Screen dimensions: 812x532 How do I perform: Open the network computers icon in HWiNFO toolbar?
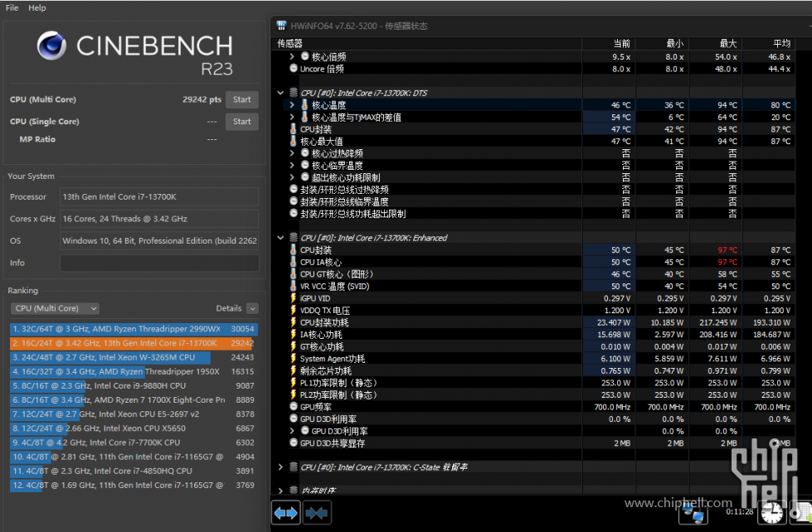(693, 514)
